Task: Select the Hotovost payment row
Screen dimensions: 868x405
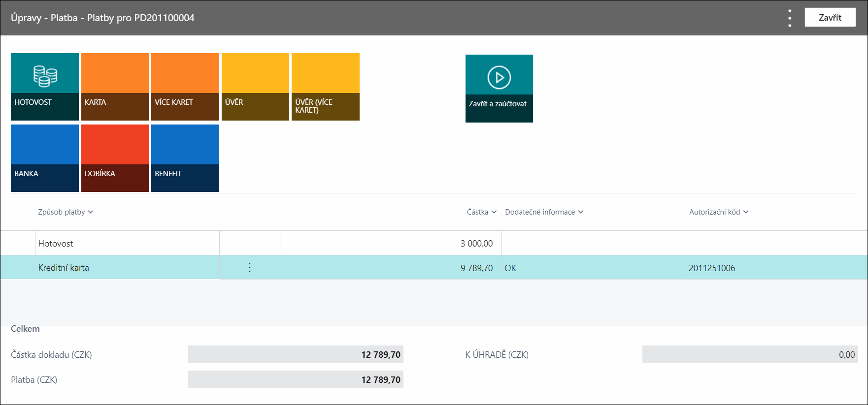Action: [434, 243]
